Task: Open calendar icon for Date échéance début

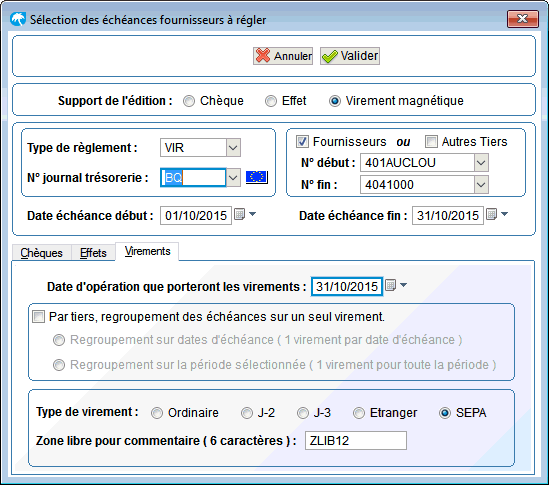Action: [239, 214]
